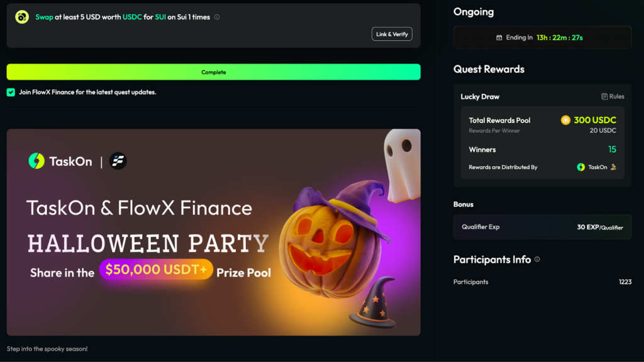The width and height of the screenshot is (644, 362).
Task: Click the swap task avatar icon
Action: tap(22, 17)
